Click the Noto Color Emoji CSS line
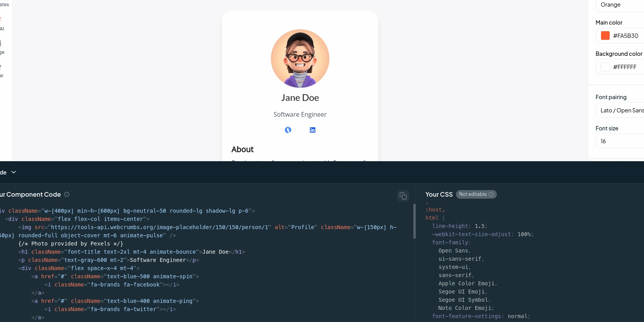The height and width of the screenshot is (322, 644). [466, 308]
